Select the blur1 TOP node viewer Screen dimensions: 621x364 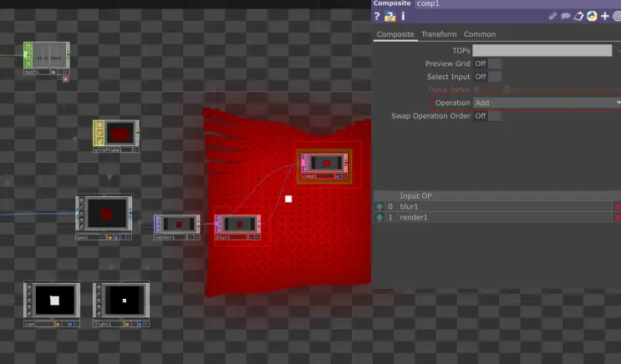tap(240, 224)
